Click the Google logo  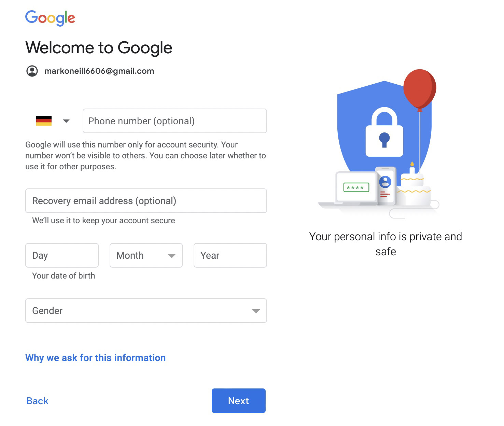50,18
